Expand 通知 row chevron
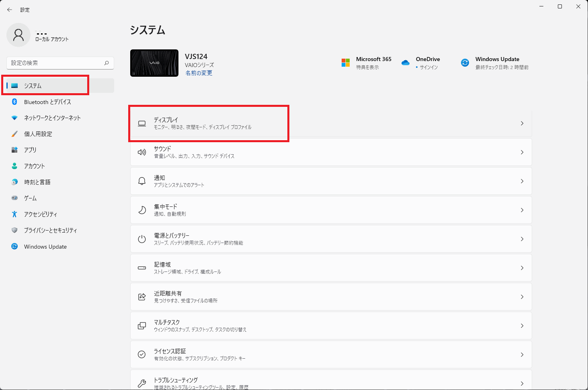The image size is (588, 390). pos(522,181)
